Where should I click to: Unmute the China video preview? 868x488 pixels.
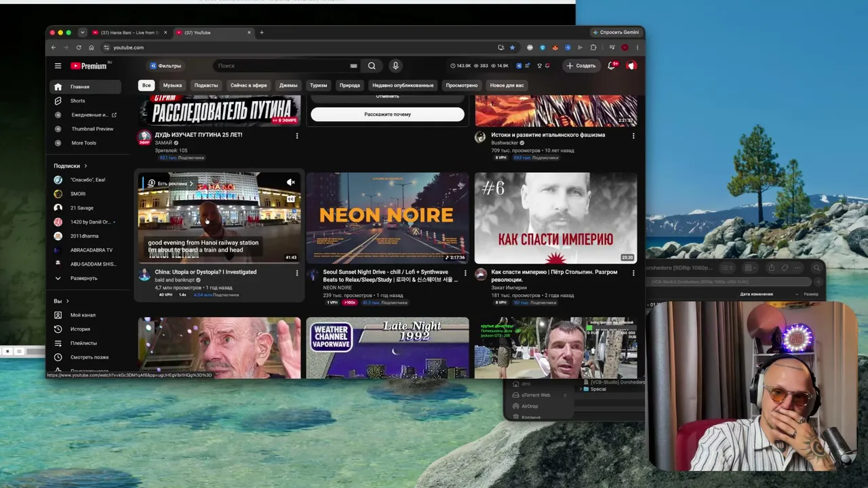coord(291,182)
